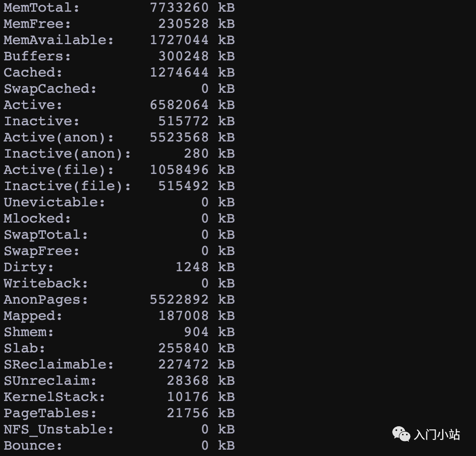Click the Inactive(anon) value 280
The image size is (476, 456).
point(196,154)
